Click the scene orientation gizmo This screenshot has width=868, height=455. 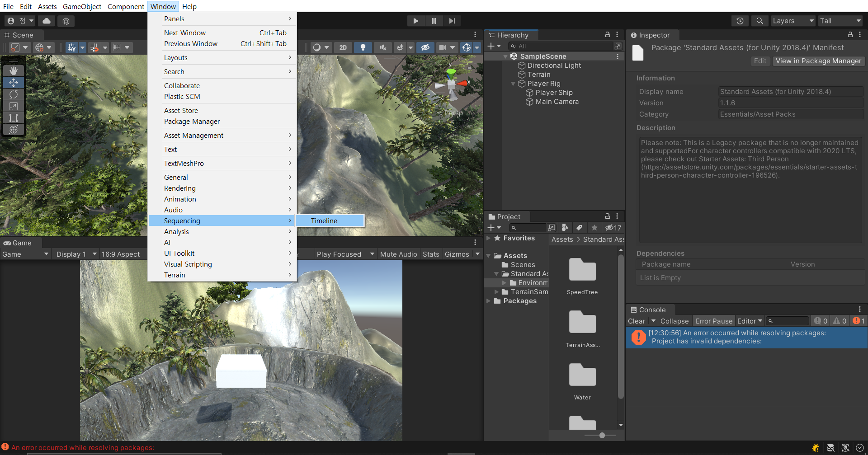point(451,84)
